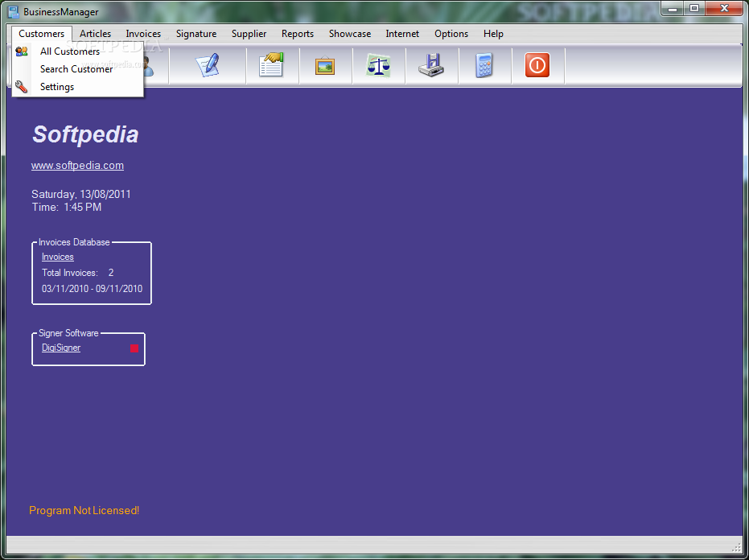Choose Search Customer menu entry
The height and width of the screenshot is (560, 749).
click(x=77, y=69)
